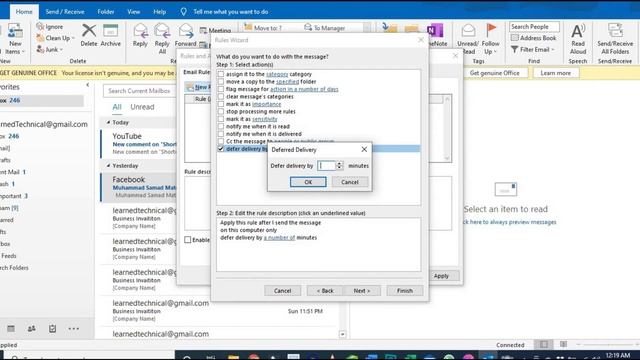Cancel the Deferred Delivery dialog
This screenshot has width=640, height=360.
pyautogui.click(x=350, y=182)
